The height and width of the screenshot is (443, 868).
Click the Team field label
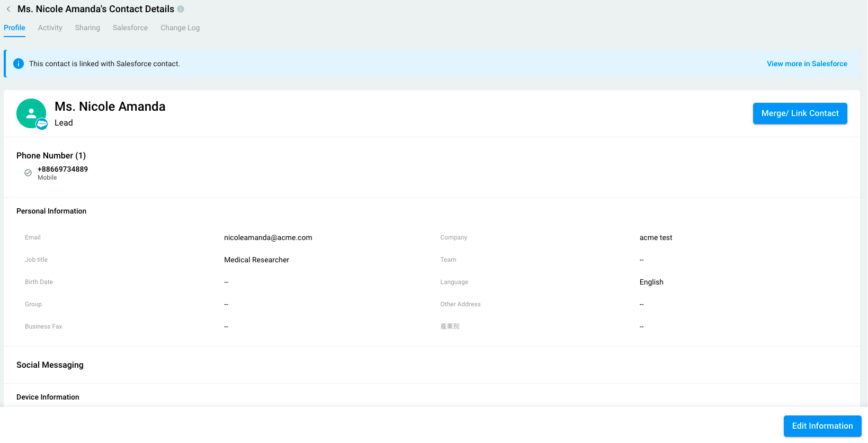(448, 260)
